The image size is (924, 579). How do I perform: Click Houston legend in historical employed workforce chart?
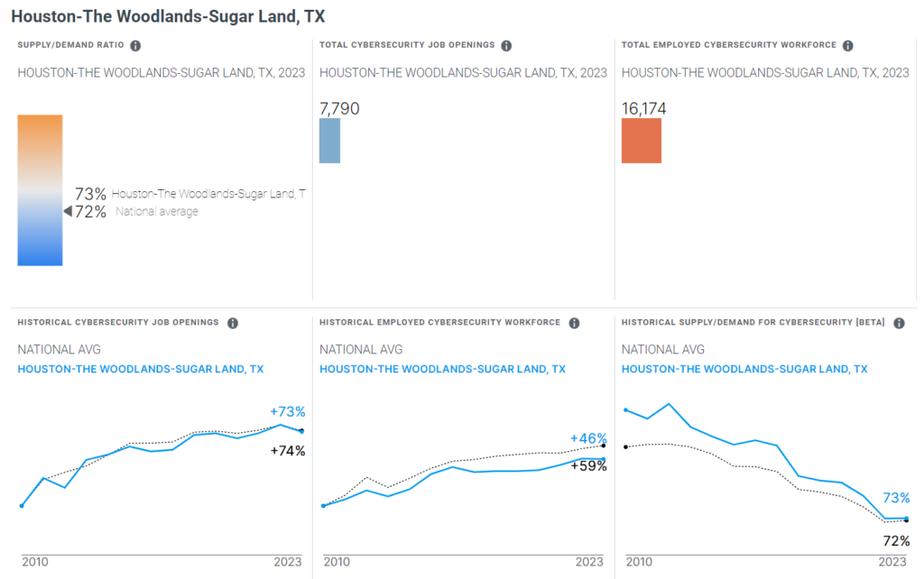pos(442,369)
